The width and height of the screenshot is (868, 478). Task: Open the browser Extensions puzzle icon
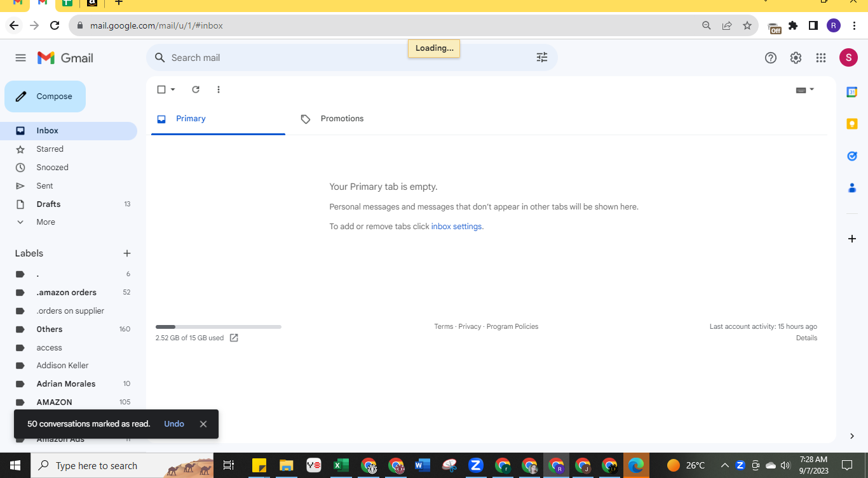tap(793, 25)
